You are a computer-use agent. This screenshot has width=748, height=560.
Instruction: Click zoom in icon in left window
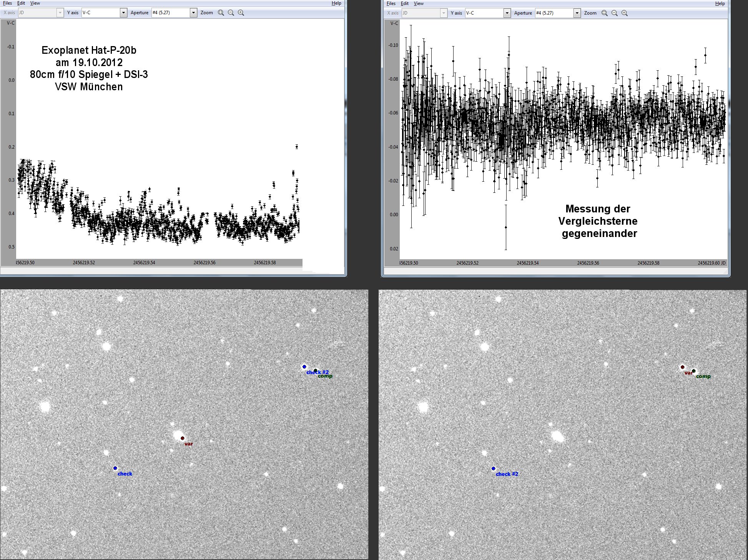point(241,13)
